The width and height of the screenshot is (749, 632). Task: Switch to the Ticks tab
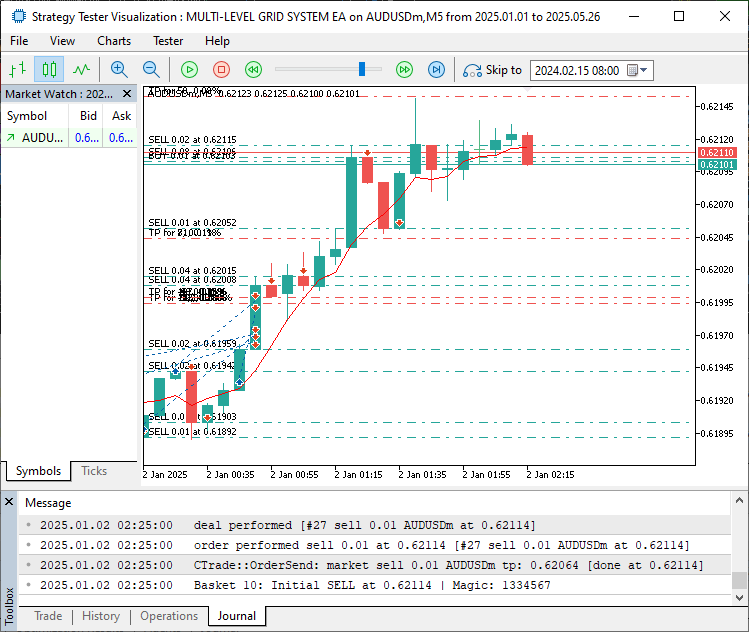(x=94, y=471)
